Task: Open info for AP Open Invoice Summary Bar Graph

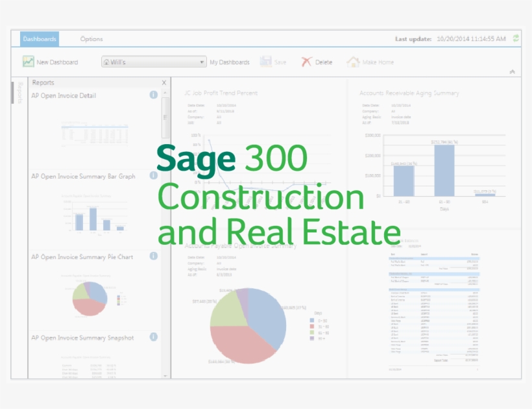Action: point(153,175)
